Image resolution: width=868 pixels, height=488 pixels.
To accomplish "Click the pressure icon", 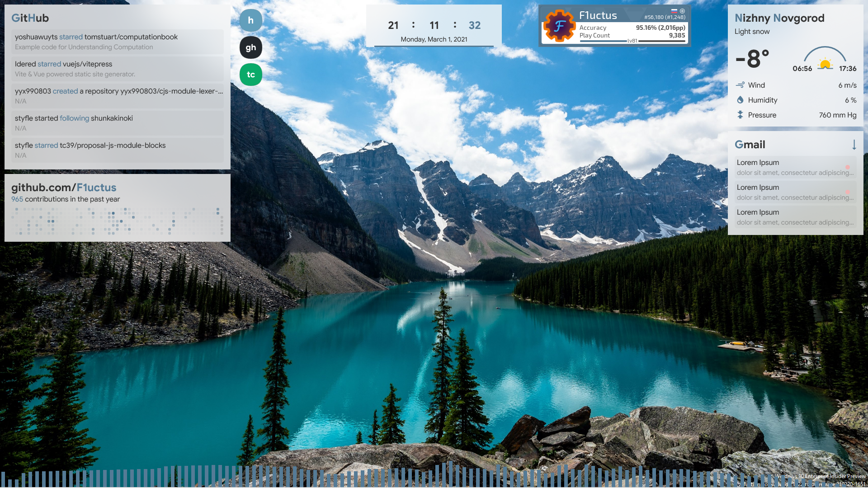I will (740, 115).
